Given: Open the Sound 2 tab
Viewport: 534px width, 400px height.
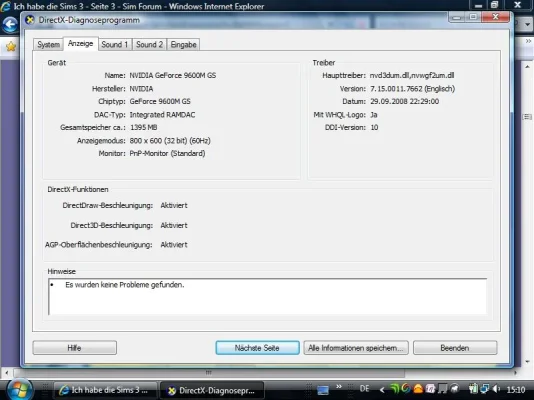Looking at the screenshot, I should [150, 45].
